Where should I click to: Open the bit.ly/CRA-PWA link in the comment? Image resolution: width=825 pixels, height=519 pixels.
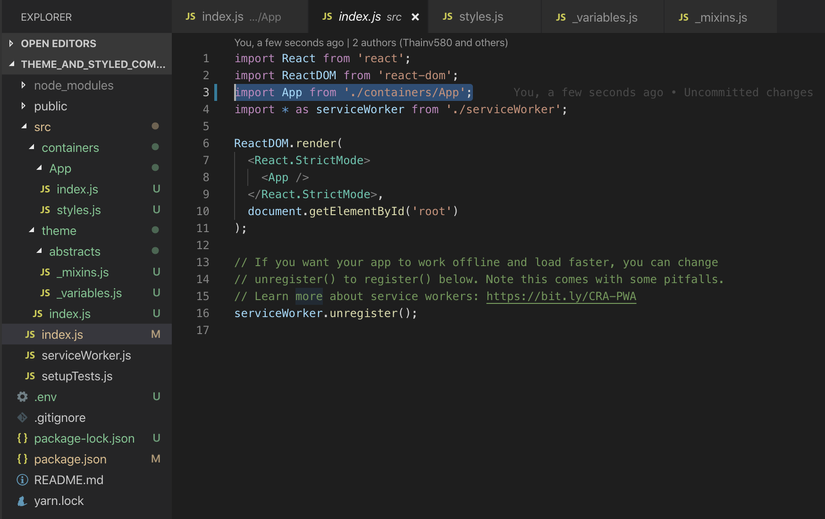click(x=561, y=297)
